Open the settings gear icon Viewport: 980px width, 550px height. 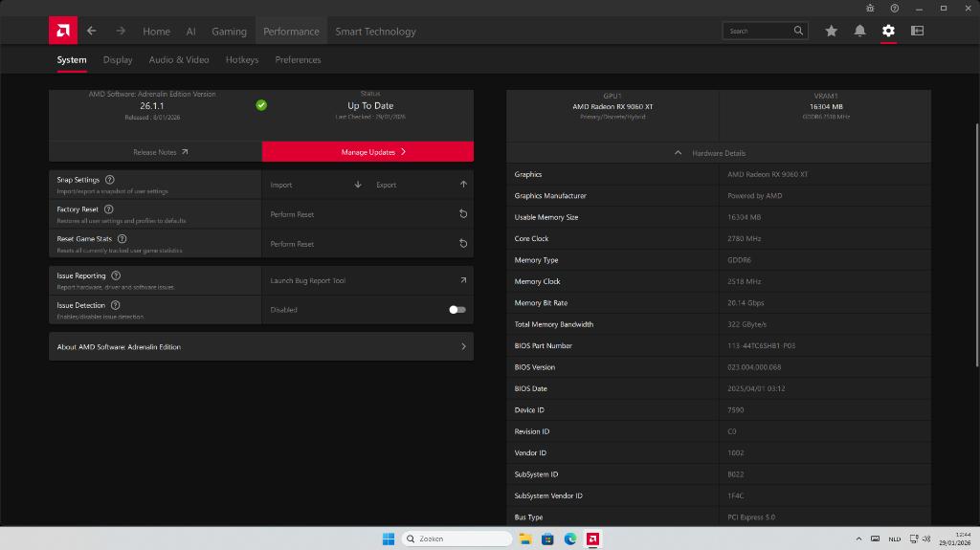(888, 31)
